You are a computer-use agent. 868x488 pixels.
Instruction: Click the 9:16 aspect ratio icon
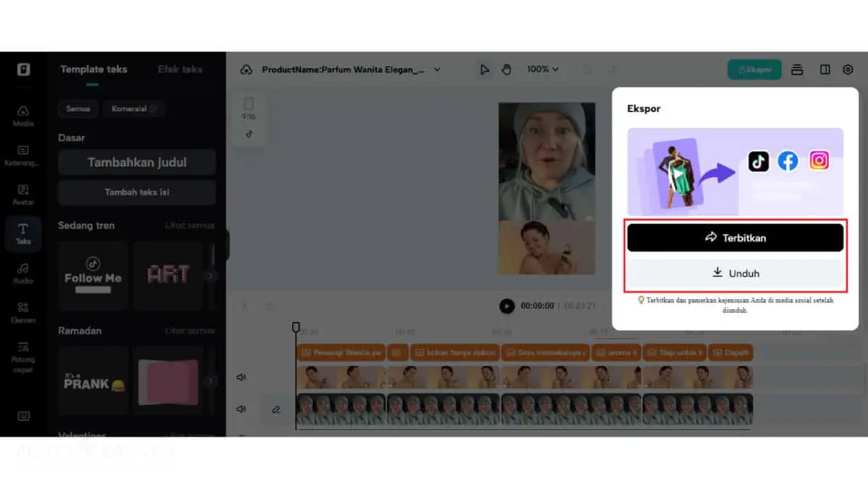point(249,108)
